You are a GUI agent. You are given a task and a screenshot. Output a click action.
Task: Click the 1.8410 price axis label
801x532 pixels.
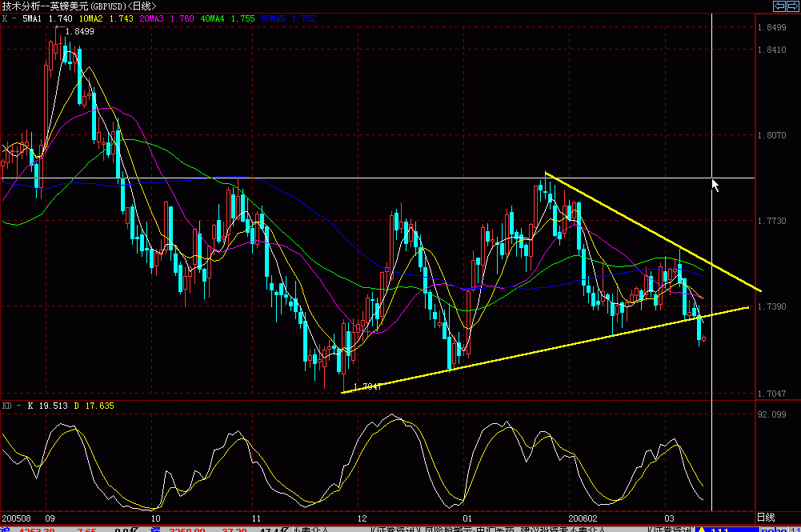(772, 50)
